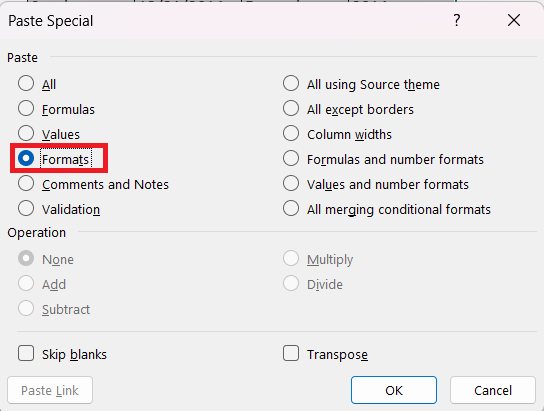
Task: Confirm with the OK button
Action: tap(394, 390)
